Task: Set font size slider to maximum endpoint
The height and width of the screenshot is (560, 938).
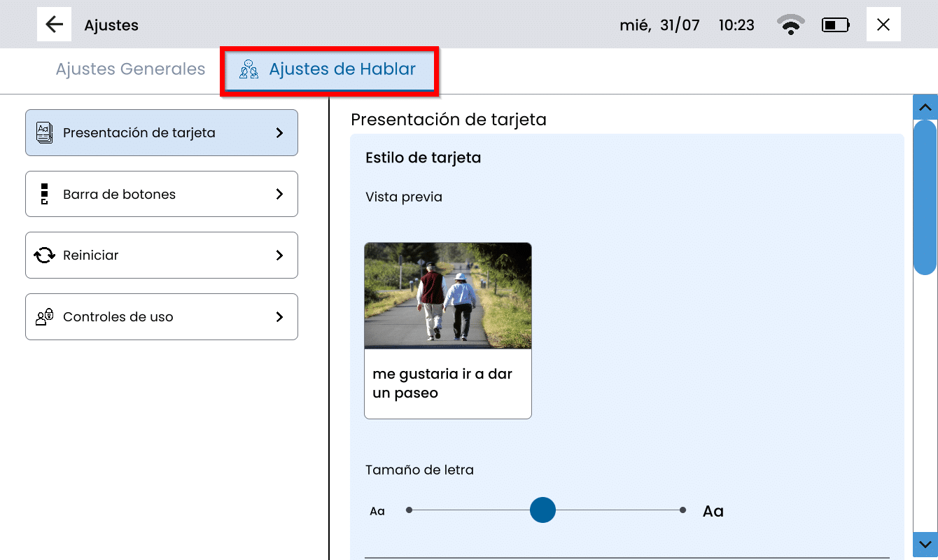Action: 682,510
